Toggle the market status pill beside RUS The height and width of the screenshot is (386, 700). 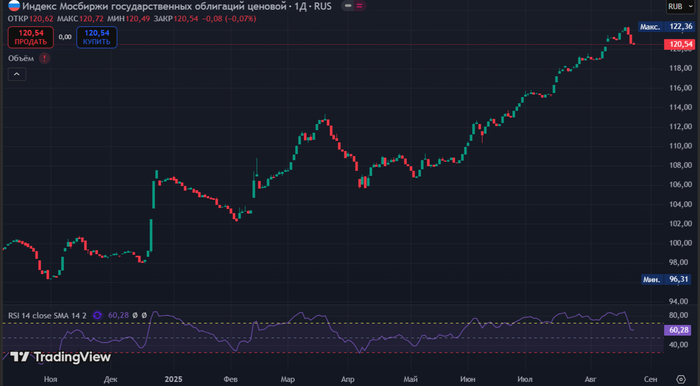point(354,6)
